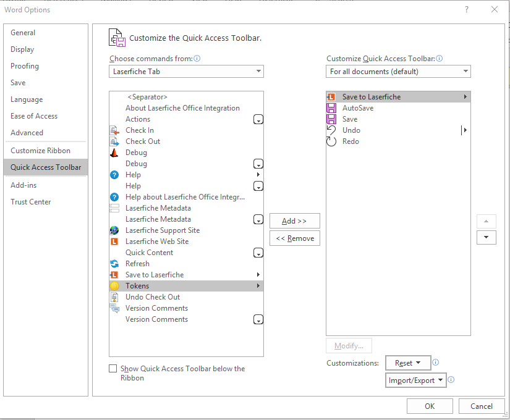
Task: Expand the Reset customizations dropdown
Action: pos(408,363)
